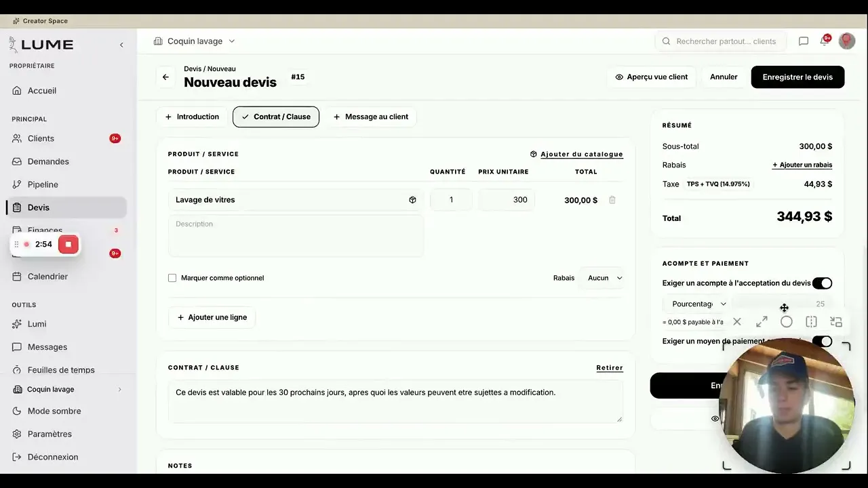Check Marquer comme optionnel

pos(172,278)
